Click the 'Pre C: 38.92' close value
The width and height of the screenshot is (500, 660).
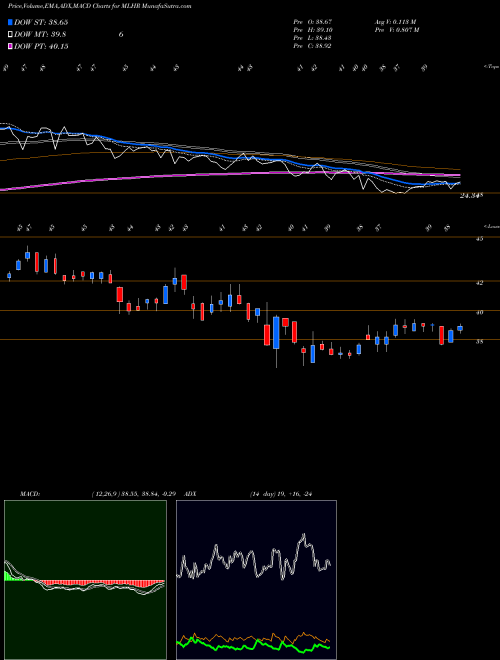click(313, 46)
